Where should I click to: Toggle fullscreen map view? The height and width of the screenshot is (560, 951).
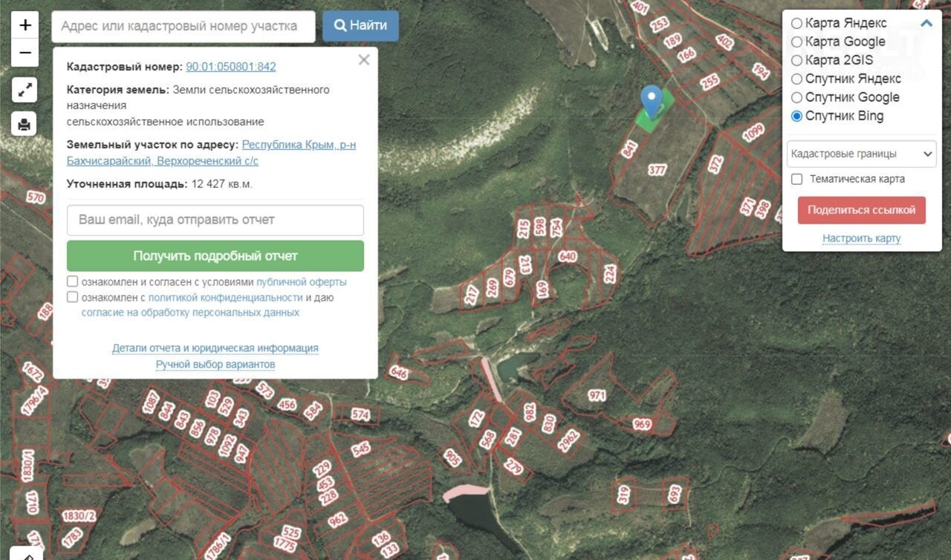25,91
